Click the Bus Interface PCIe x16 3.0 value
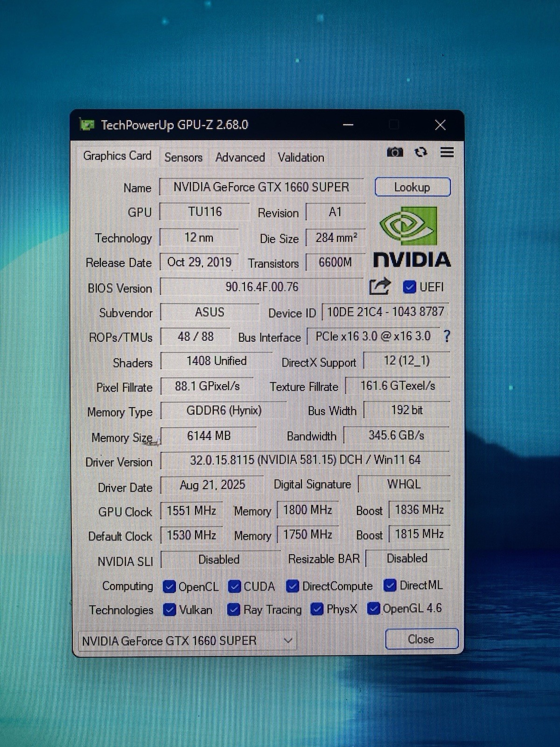Image resolution: width=560 pixels, height=747 pixels. pyautogui.click(x=373, y=336)
